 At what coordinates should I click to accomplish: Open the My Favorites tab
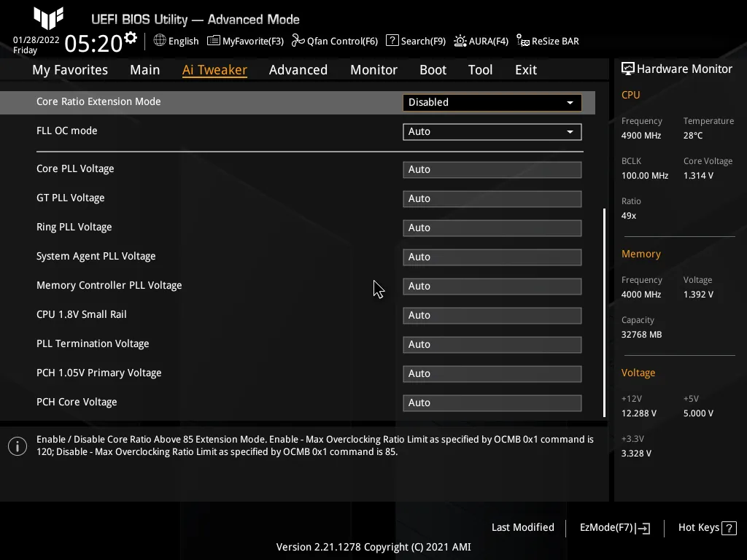70,70
